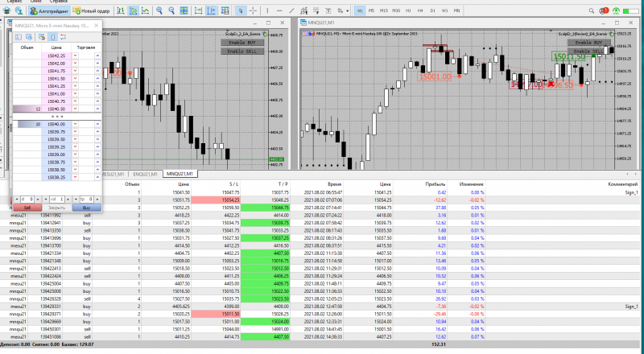Open the drawing shapes dropdown arrow
Image resolution: width=644 pixels, height=354 pixels.
point(347,10)
